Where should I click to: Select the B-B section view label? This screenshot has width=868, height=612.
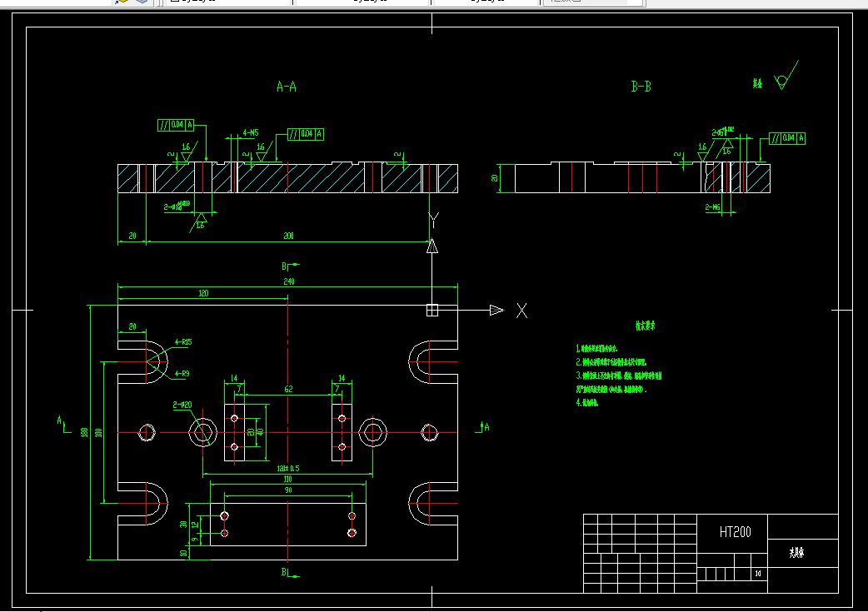click(x=641, y=87)
